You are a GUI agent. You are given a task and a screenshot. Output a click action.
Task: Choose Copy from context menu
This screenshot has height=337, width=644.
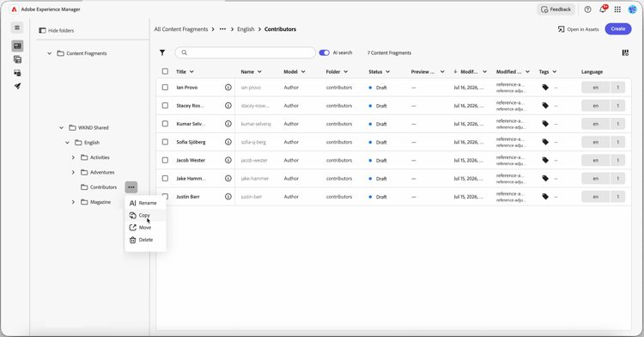(145, 215)
